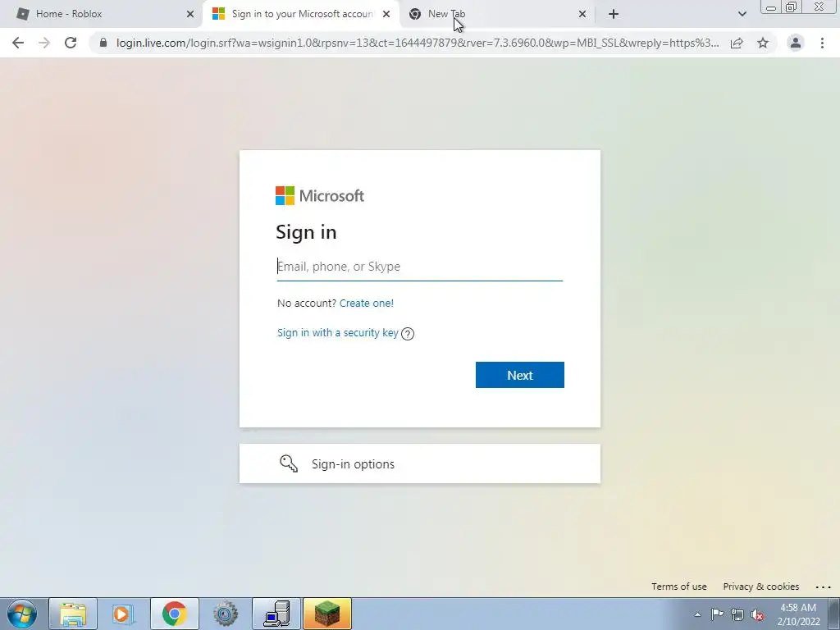840x630 pixels.
Task: Open Terms of use
Action: coord(678,587)
